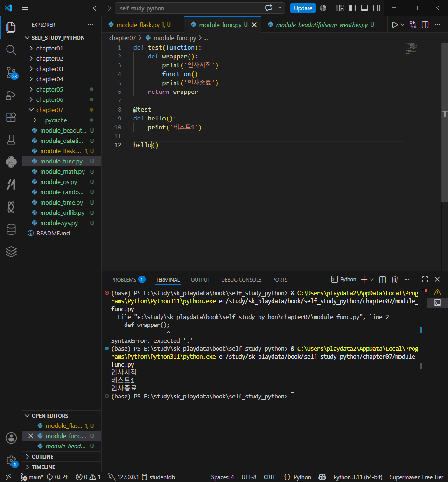This screenshot has width=448, height=482.
Task: Click errors and warnings count in status bar
Action: tap(88, 477)
